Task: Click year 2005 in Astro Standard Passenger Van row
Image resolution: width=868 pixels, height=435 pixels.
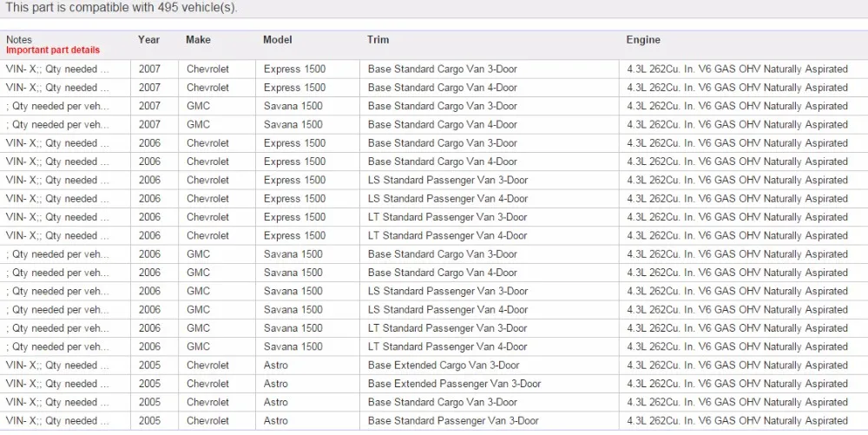Action: pyautogui.click(x=149, y=420)
